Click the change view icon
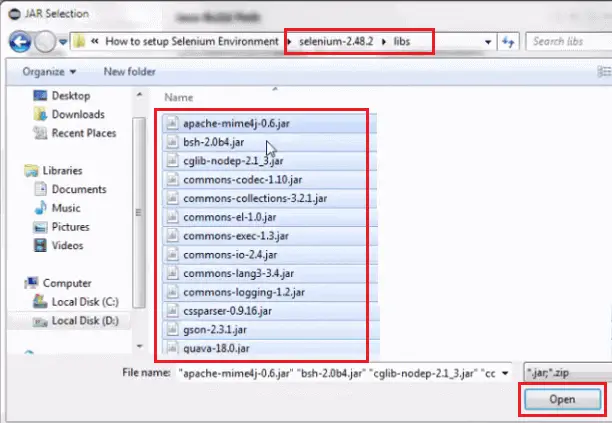Image resolution: width=612 pixels, height=423 pixels. 604,72
